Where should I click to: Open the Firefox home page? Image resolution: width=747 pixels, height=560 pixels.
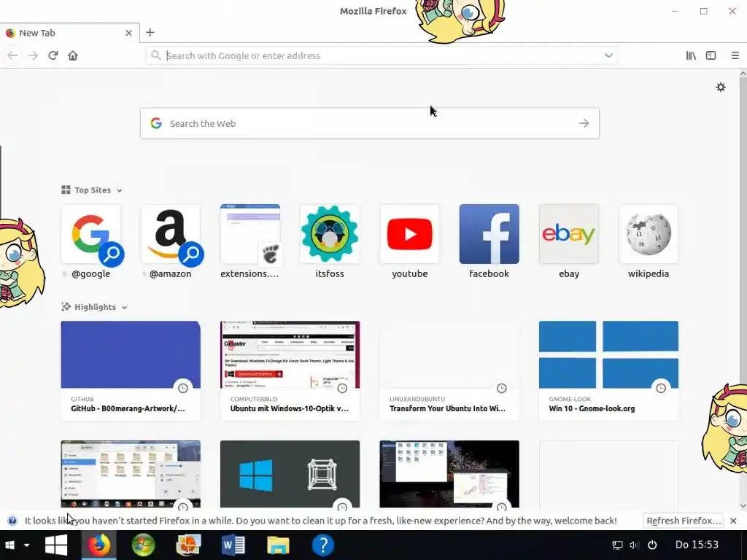pos(73,55)
